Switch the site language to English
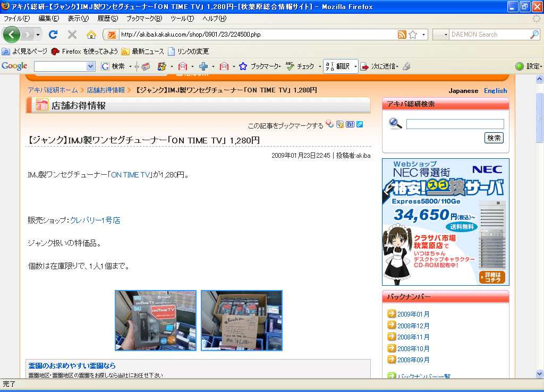This screenshot has width=544, height=392. pos(496,90)
